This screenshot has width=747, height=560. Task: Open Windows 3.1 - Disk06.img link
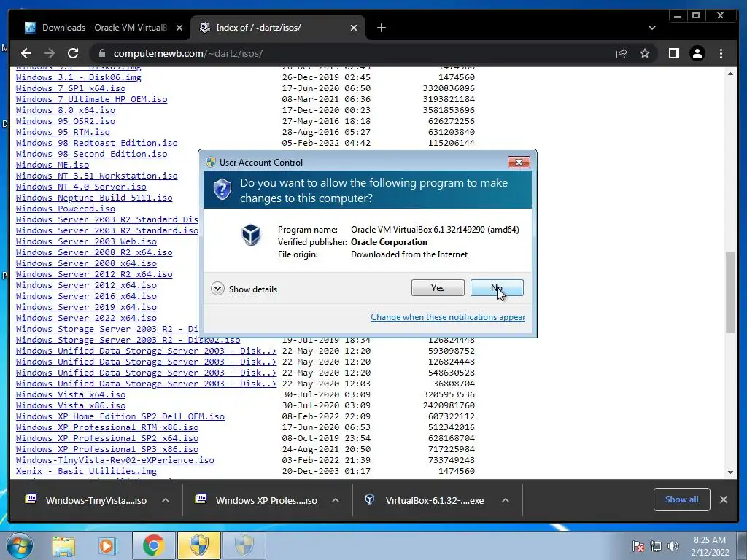click(79, 77)
